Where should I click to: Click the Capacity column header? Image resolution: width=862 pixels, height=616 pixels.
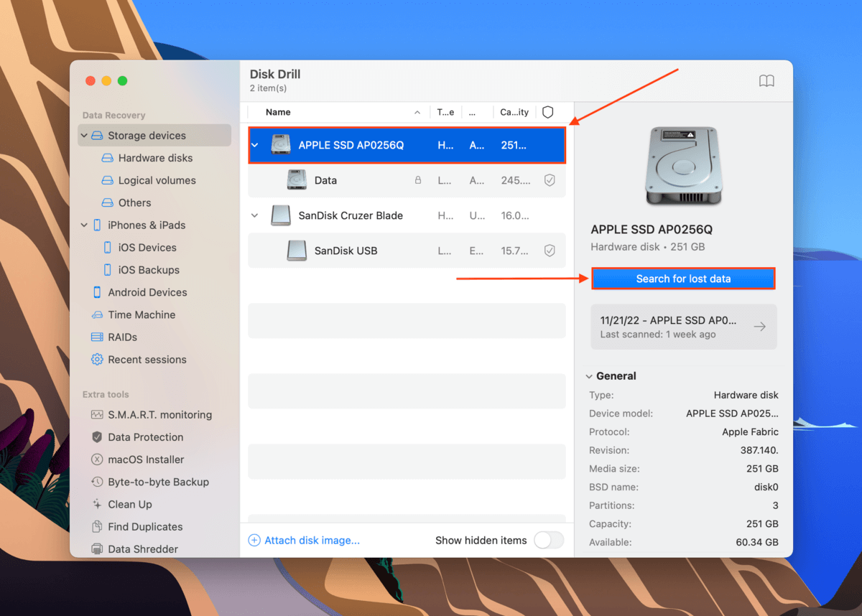tap(514, 112)
